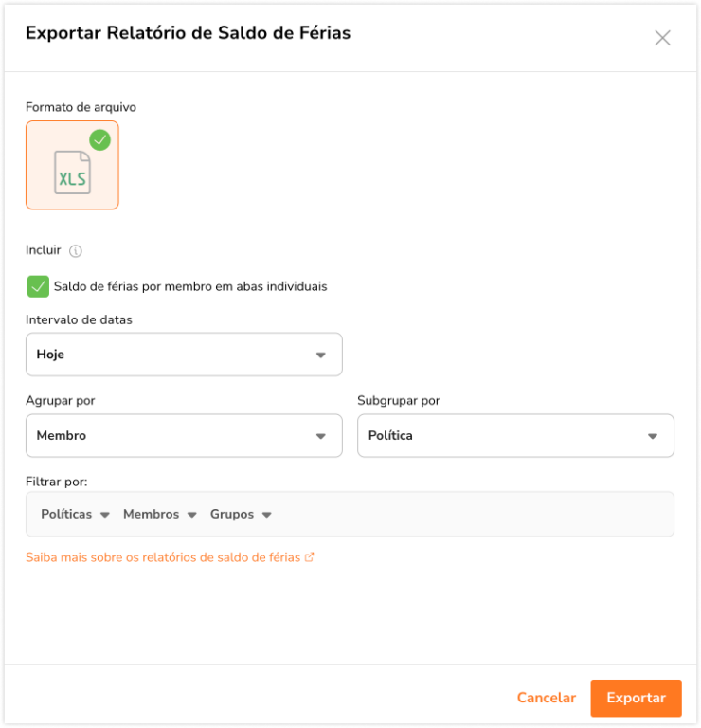
Task: Close the export dialog with X icon
Action: pyautogui.click(x=662, y=38)
